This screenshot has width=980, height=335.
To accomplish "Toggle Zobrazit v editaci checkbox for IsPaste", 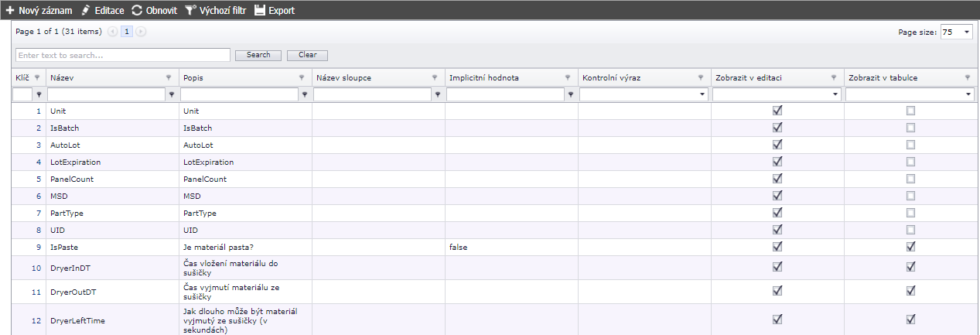I will coord(777,247).
